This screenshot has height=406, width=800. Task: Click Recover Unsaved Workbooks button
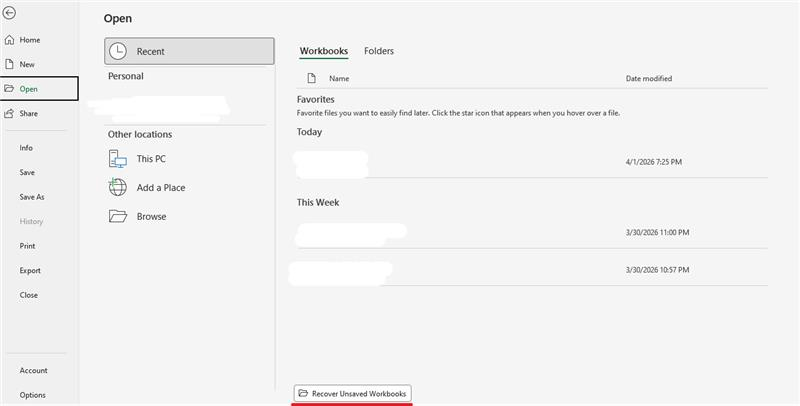point(353,393)
